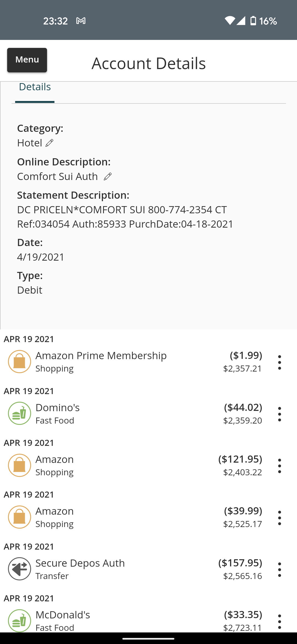The height and width of the screenshot is (644, 297).
Task: Select the Details tab
Action: click(x=35, y=87)
